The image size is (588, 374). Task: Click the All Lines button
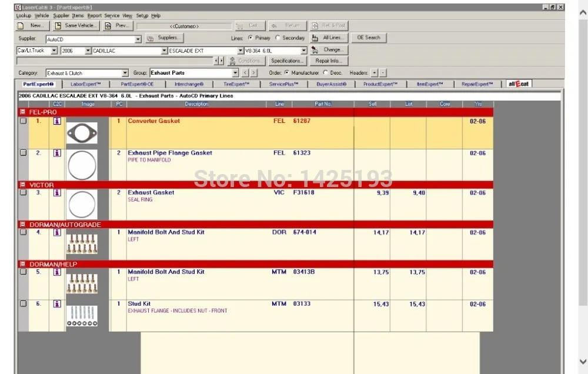click(329, 38)
